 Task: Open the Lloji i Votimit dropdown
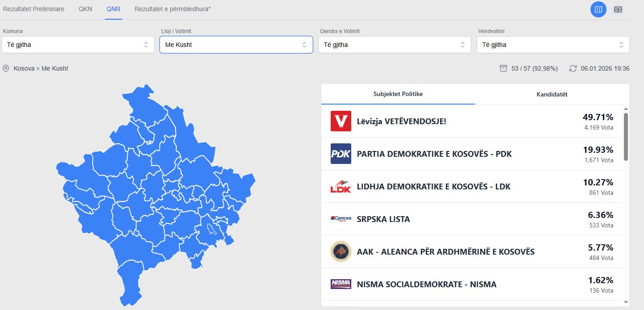[236, 45]
